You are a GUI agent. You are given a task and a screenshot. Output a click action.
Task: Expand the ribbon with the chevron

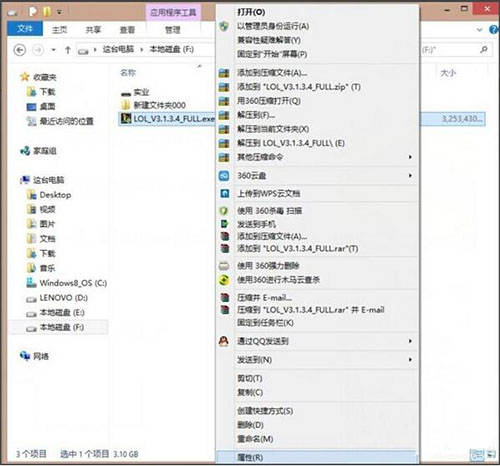[479, 30]
